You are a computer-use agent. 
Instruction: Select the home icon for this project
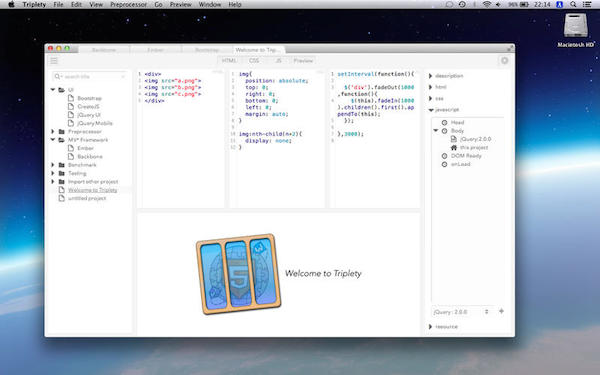[x=454, y=147]
